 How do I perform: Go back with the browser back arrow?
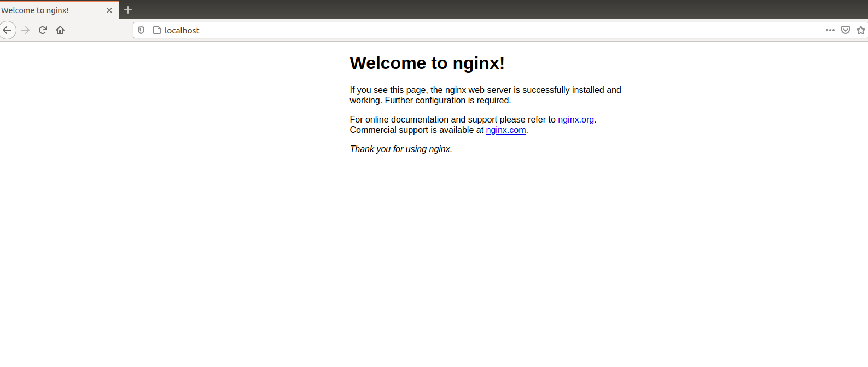click(8, 30)
